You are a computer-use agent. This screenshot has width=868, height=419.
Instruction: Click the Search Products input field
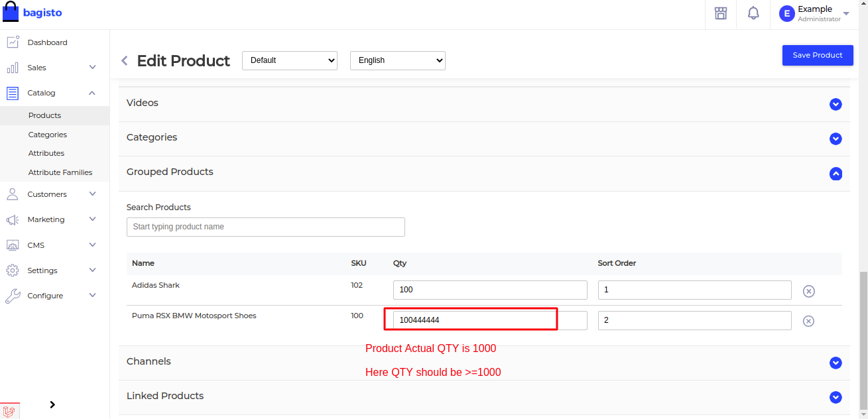(265, 227)
